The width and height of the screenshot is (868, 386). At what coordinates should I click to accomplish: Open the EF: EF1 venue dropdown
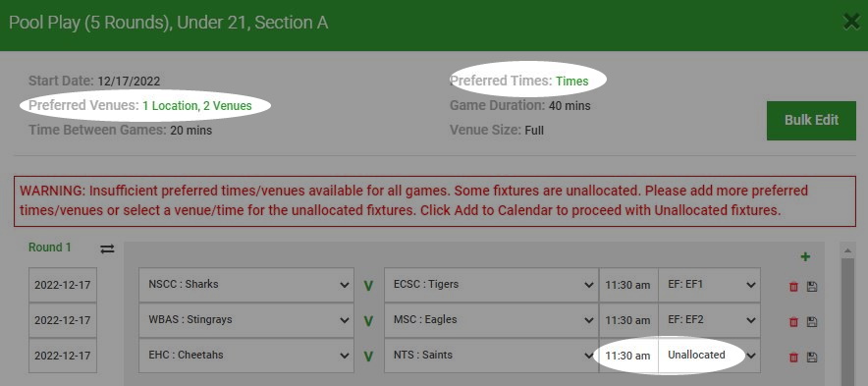point(709,285)
